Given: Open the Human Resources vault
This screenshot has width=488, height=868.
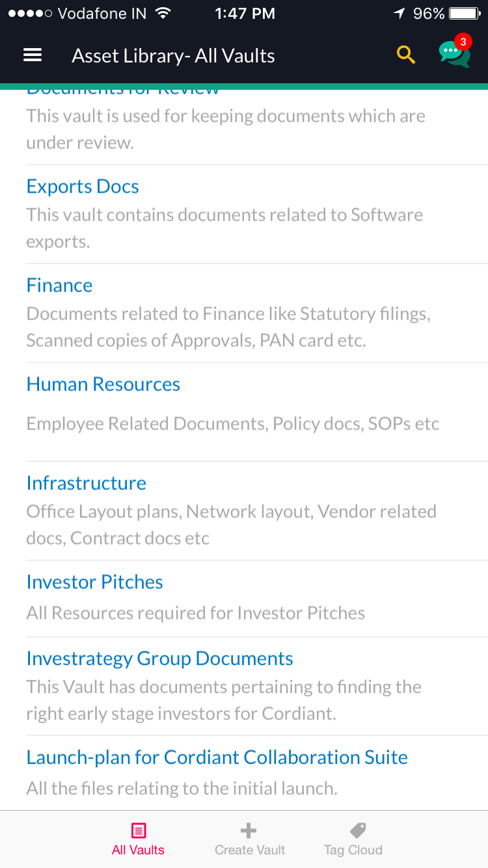Looking at the screenshot, I should [x=103, y=385].
